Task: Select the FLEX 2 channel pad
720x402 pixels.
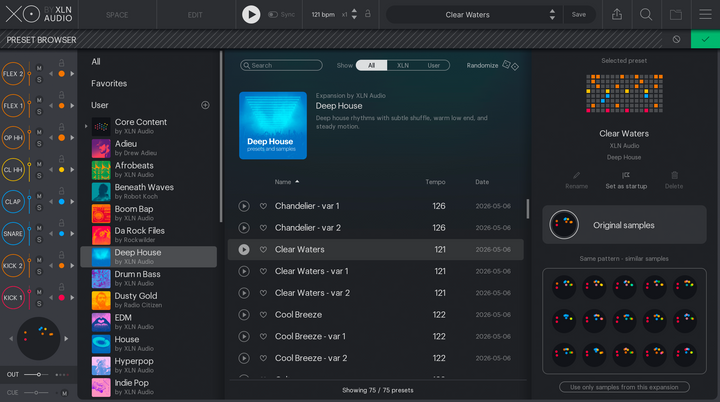Action: tap(13, 74)
